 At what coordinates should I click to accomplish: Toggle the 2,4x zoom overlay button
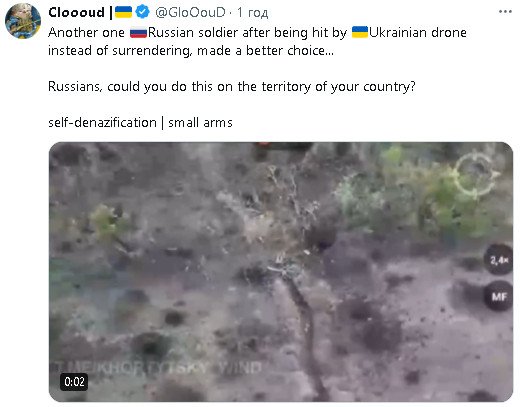499,260
